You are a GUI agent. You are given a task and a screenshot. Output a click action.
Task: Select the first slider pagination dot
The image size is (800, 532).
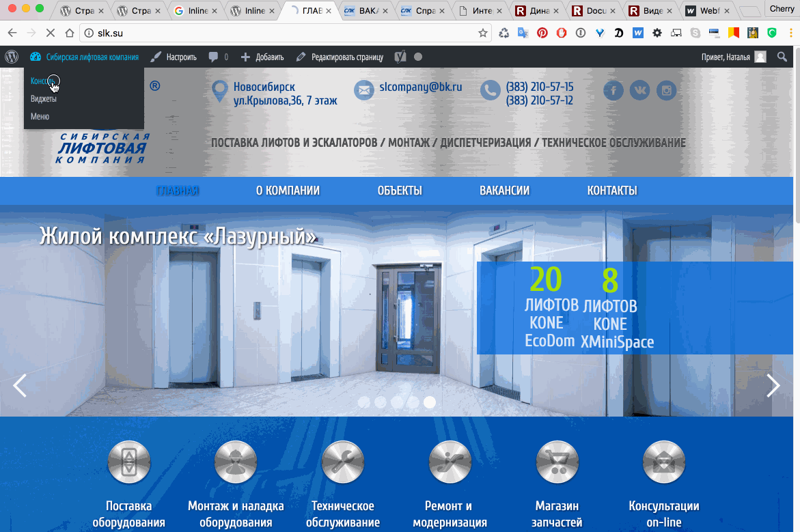[363, 402]
